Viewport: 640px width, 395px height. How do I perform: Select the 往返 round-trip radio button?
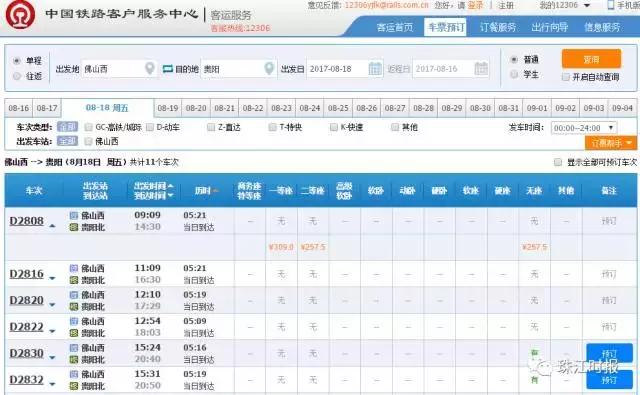[x=17, y=76]
